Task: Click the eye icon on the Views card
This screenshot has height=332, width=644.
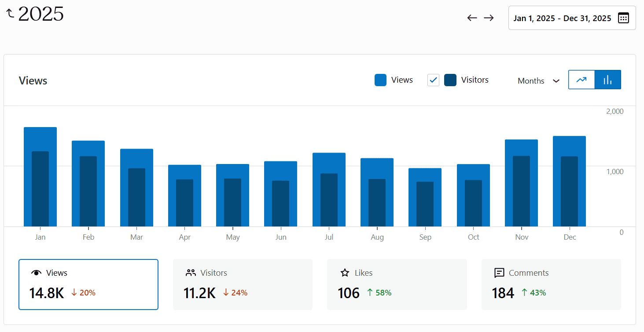Action: [x=37, y=273]
